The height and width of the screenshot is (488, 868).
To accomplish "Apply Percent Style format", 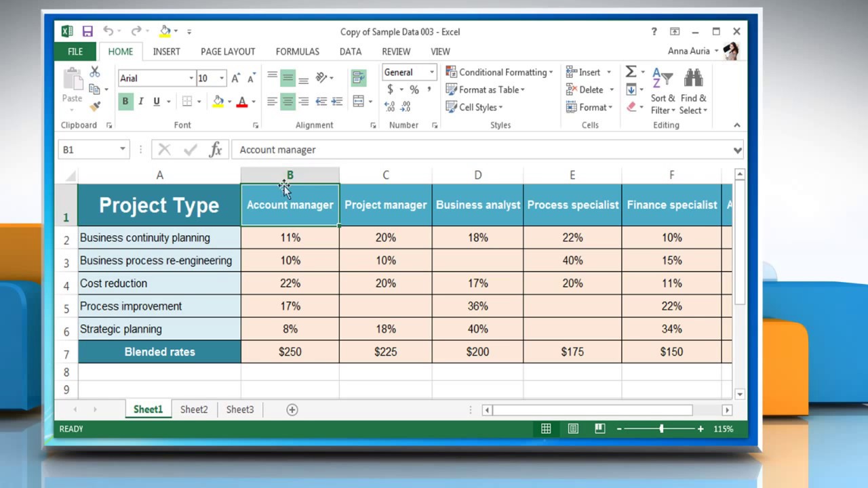I will click(414, 89).
